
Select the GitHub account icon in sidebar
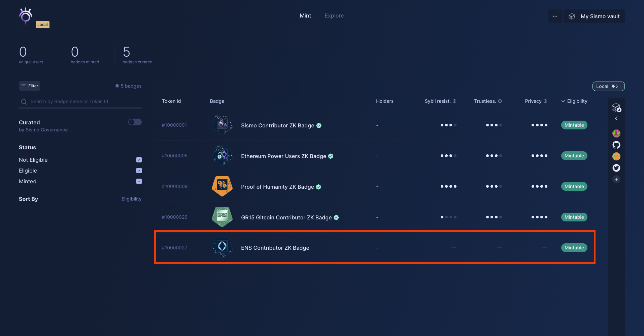tap(616, 145)
